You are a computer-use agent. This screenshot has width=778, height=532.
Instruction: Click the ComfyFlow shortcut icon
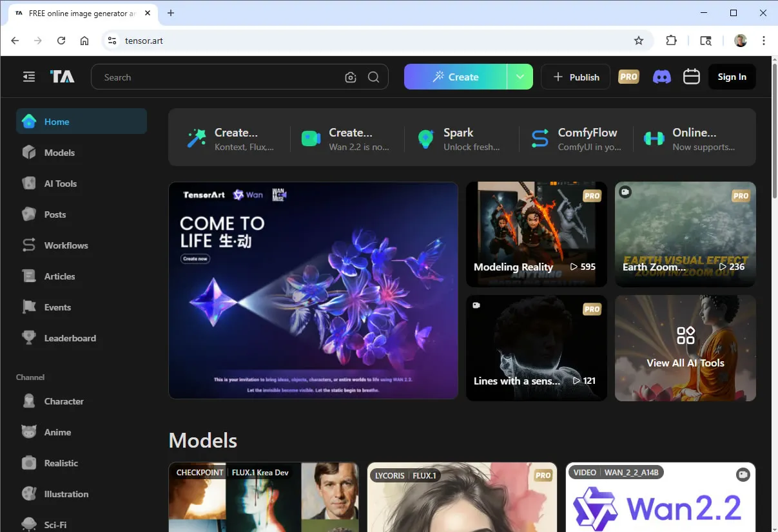tap(540, 138)
